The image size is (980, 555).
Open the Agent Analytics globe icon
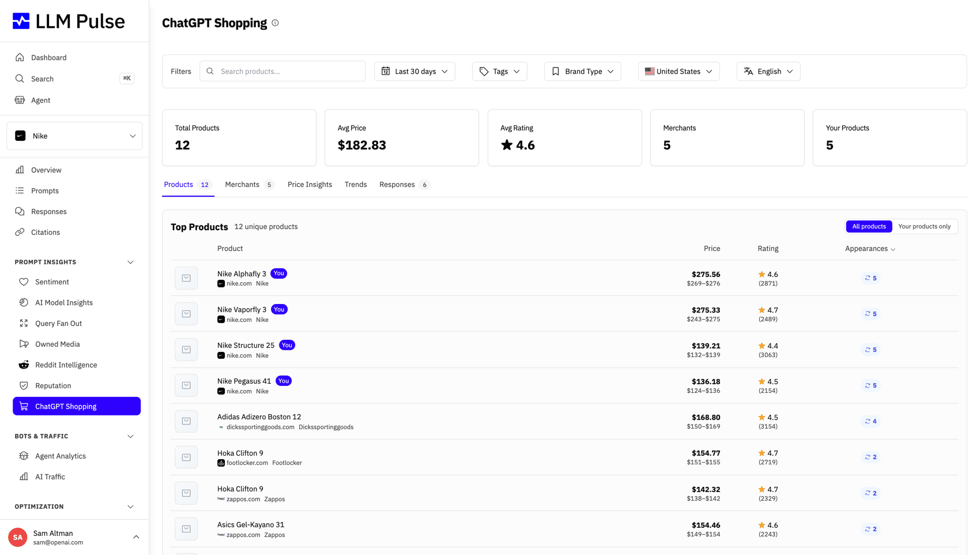(24, 456)
